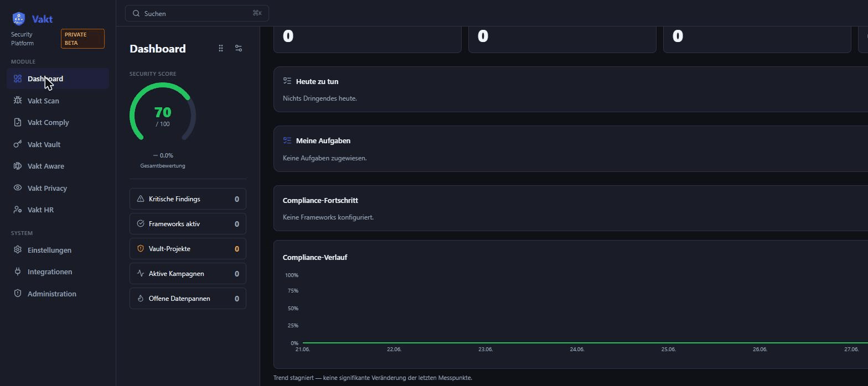Image resolution: width=868 pixels, height=386 pixels.
Task: Open Vakt Privacy module
Action: point(58,188)
